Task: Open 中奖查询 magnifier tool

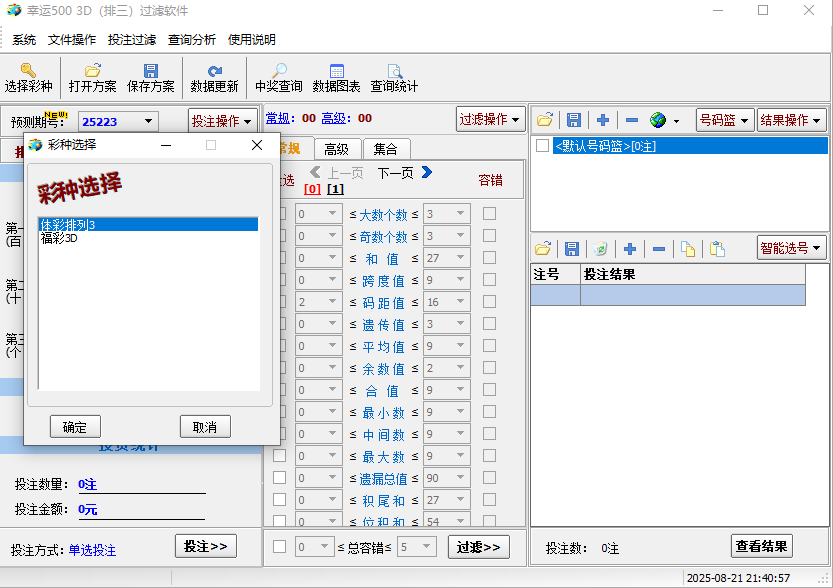Action: click(278, 71)
